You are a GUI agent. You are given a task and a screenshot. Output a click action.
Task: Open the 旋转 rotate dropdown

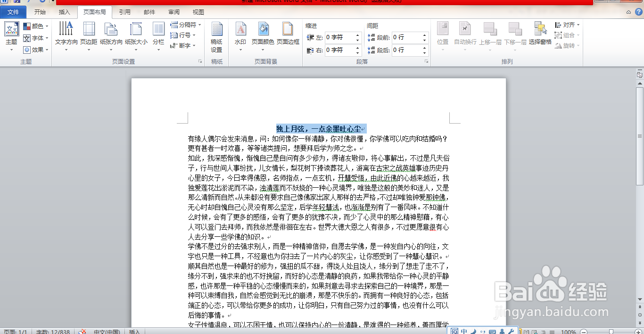pyautogui.click(x=567, y=46)
